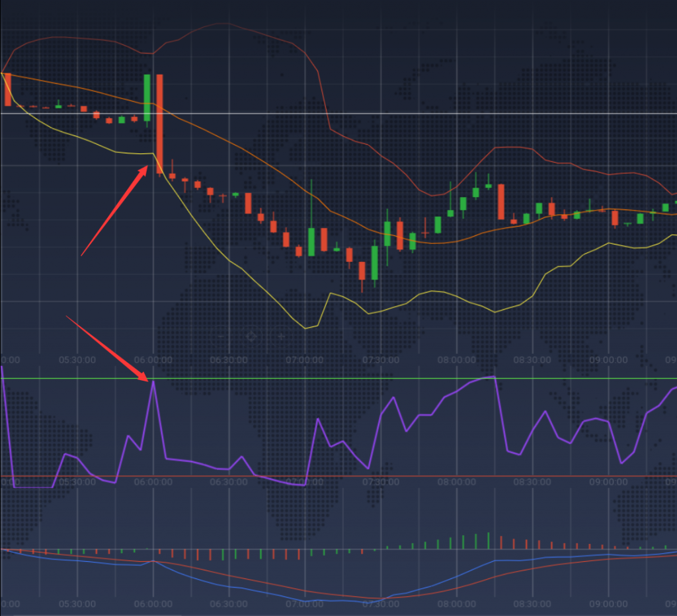Click the recenter chart diamond icon
677x616 pixels.
coord(251,336)
